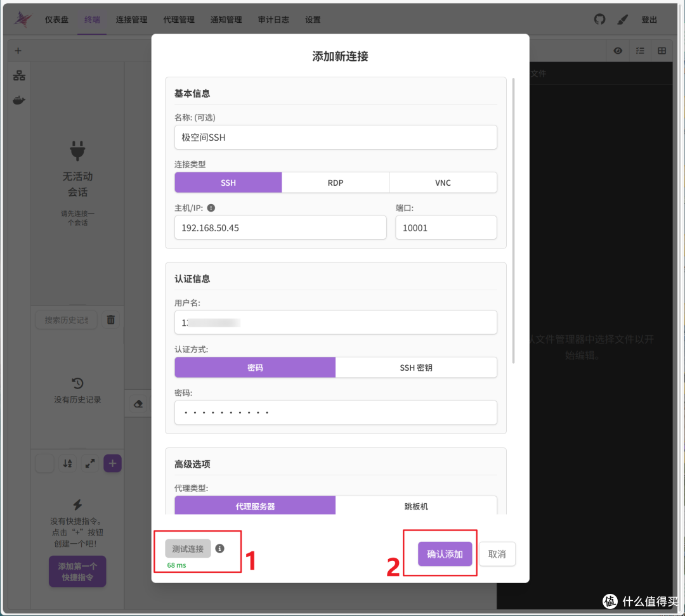Open the theme brush icon
685x616 pixels.
point(623,19)
